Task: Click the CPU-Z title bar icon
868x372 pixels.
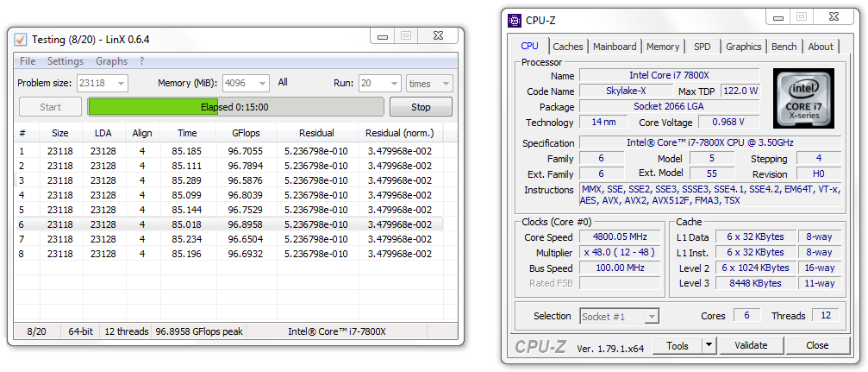Action: click(x=515, y=21)
